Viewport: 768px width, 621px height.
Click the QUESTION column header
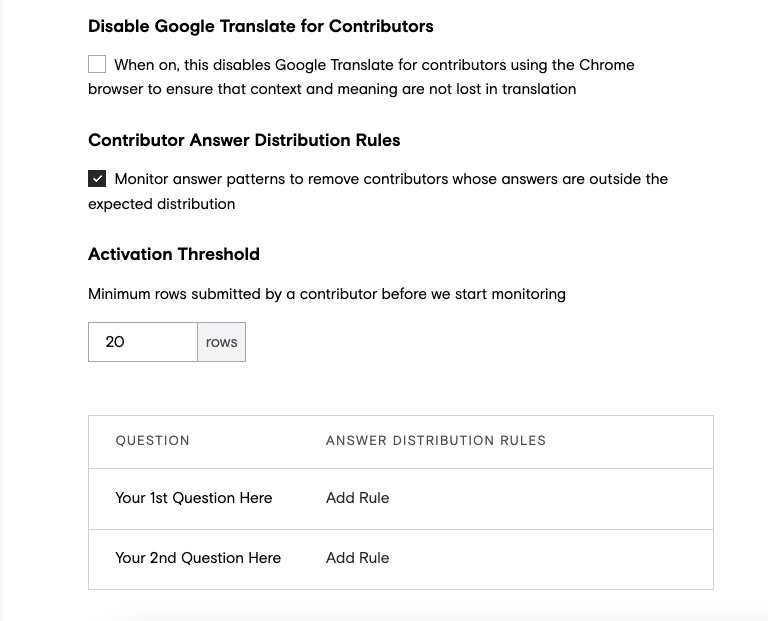tap(152, 441)
